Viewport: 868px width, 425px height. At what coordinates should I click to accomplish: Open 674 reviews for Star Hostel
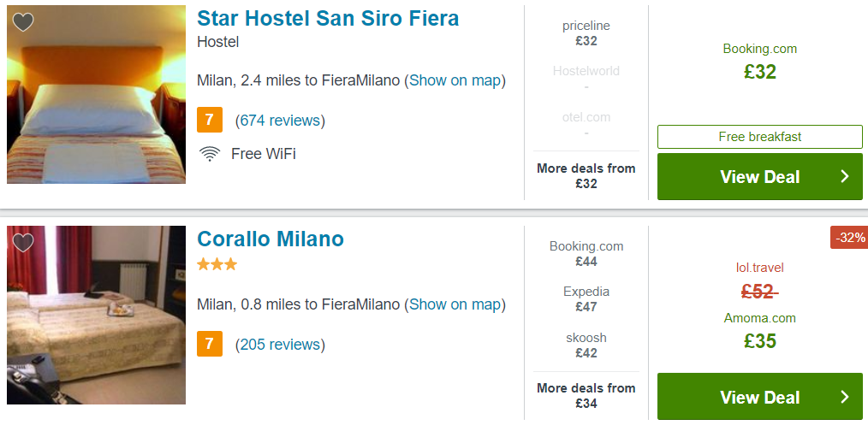coord(280,121)
